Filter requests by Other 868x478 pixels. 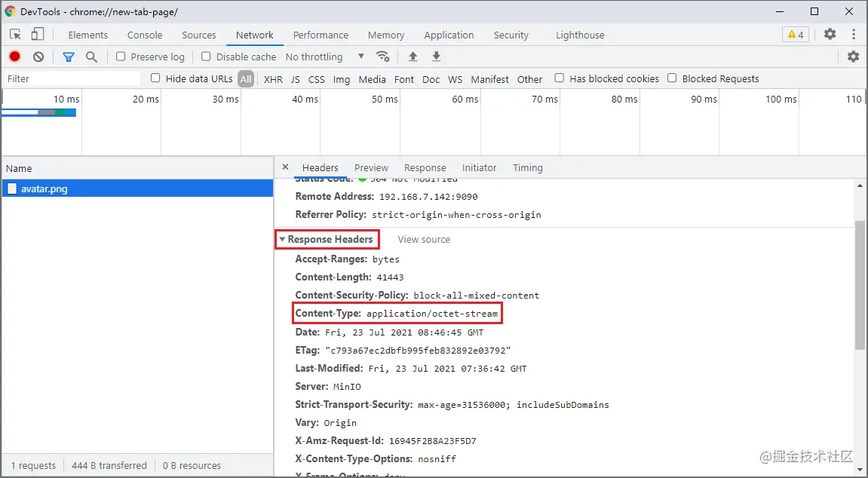529,79
